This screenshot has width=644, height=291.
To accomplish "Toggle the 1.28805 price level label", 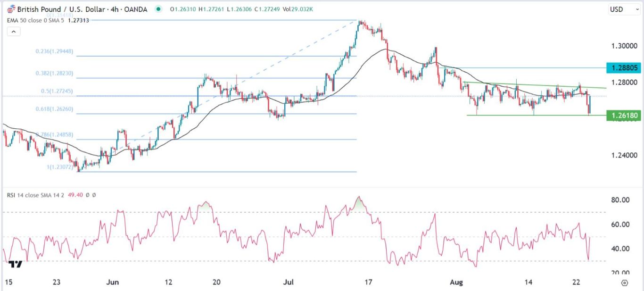I will (624, 68).
